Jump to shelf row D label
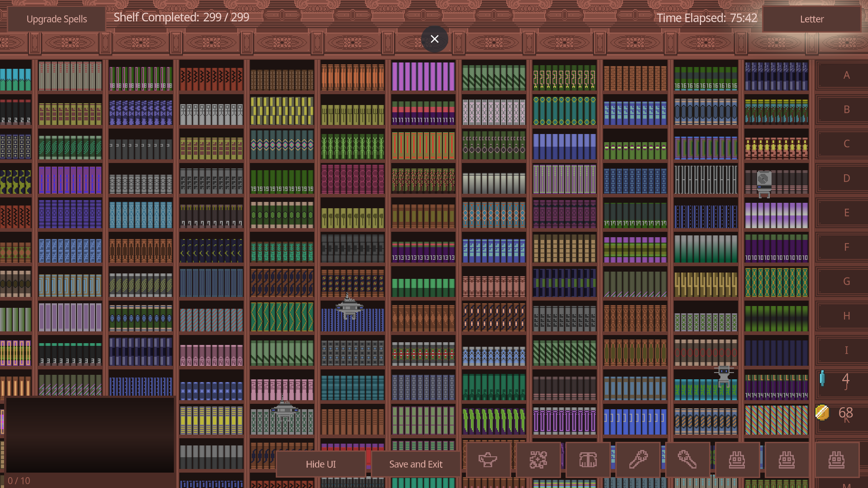Image resolution: width=868 pixels, height=488 pixels. click(846, 178)
